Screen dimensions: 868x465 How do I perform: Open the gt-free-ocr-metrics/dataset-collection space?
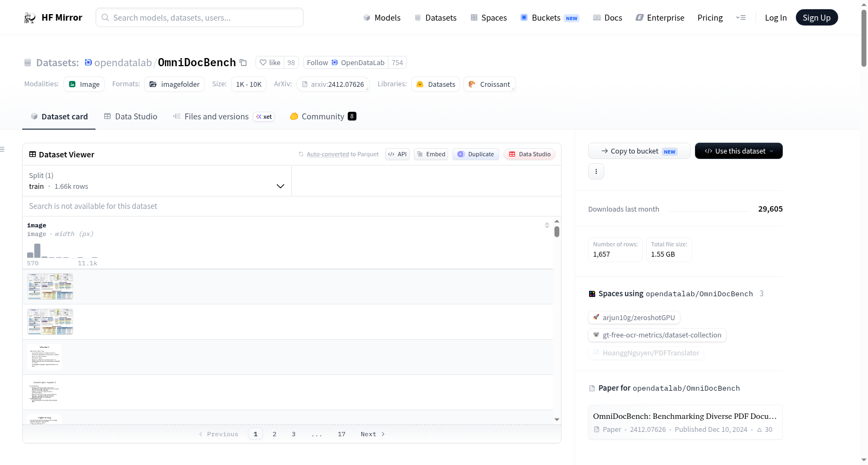(x=657, y=335)
